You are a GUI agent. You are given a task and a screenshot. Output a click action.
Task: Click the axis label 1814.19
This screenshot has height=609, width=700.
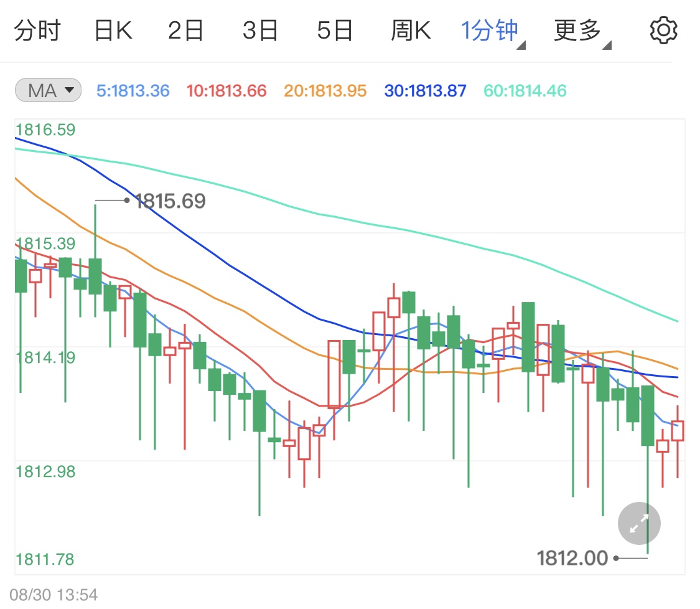tap(45, 357)
